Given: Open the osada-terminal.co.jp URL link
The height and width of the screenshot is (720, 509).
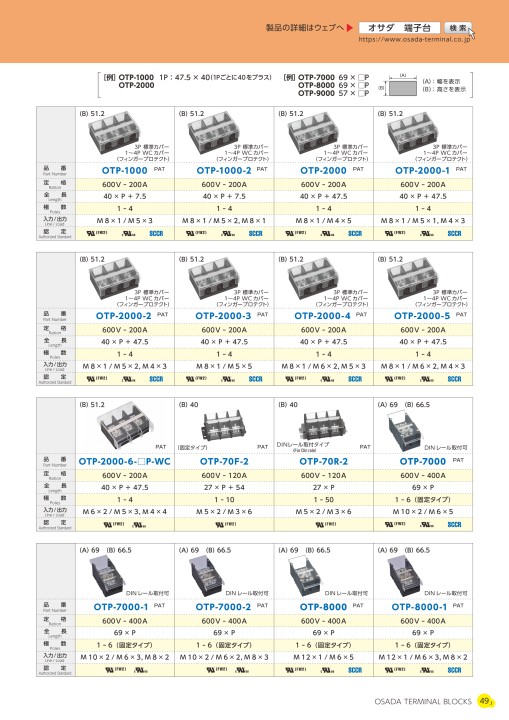Looking at the screenshot, I should (x=414, y=39).
